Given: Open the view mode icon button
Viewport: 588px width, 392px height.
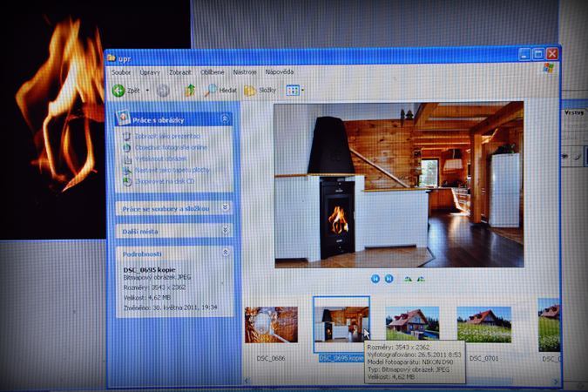Looking at the screenshot, I should point(293,90).
